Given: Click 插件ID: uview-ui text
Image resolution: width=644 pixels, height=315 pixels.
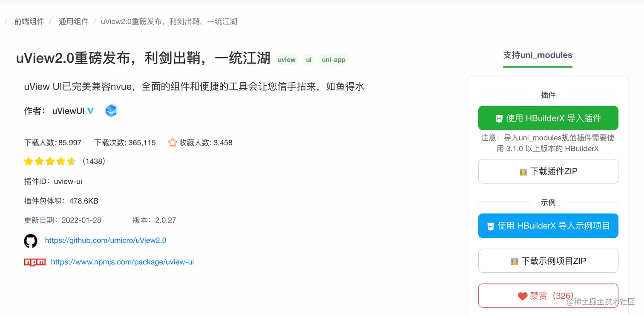Looking at the screenshot, I should (53, 181).
